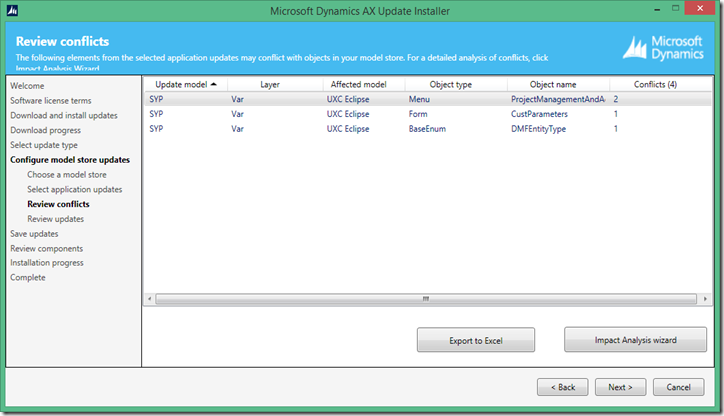Click the Dynamics AX app icon in title bar
This screenshot has height=416, width=724.
point(12,10)
